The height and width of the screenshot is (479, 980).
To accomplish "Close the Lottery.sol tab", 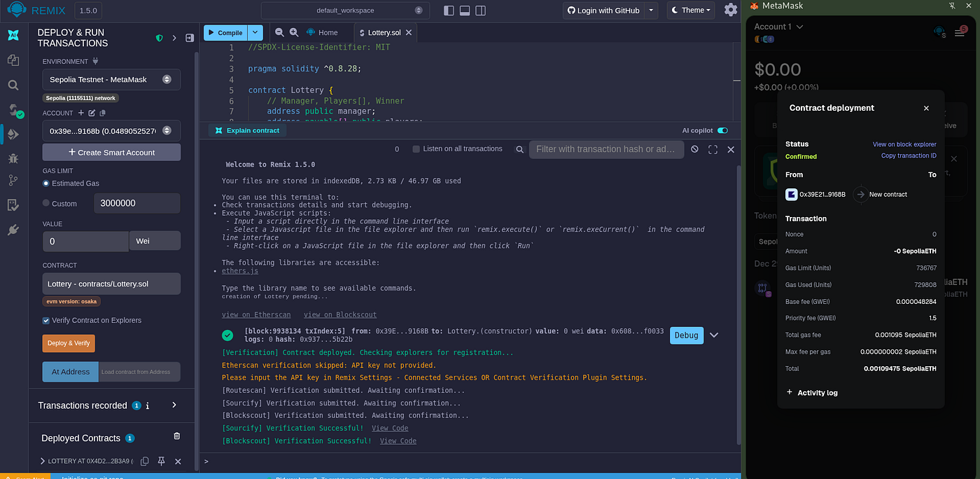I will point(409,32).
